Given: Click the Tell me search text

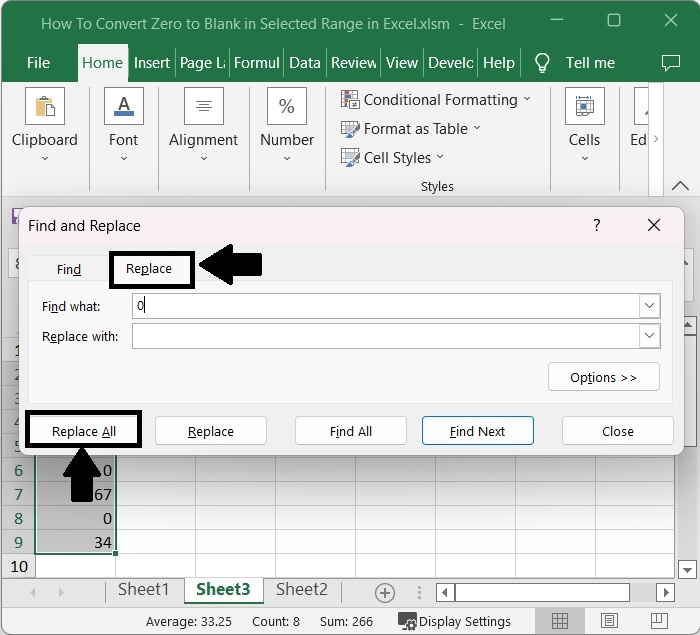Looking at the screenshot, I should [x=590, y=63].
